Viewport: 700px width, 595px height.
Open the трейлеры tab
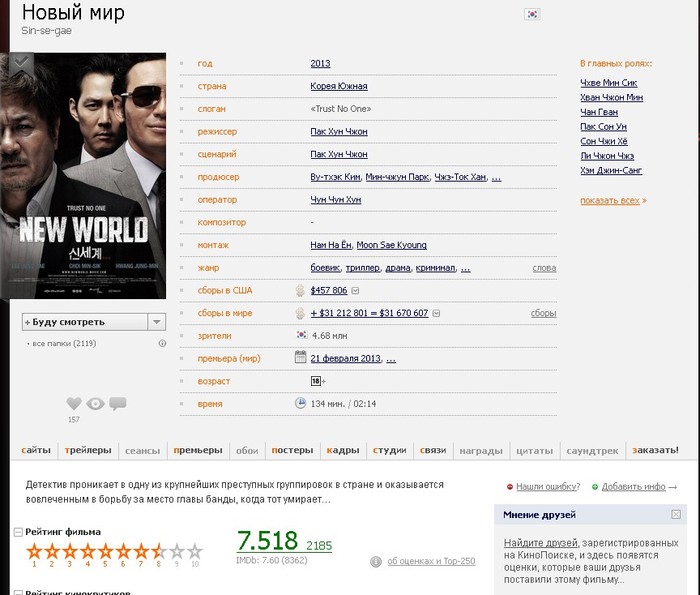click(x=88, y=450)
